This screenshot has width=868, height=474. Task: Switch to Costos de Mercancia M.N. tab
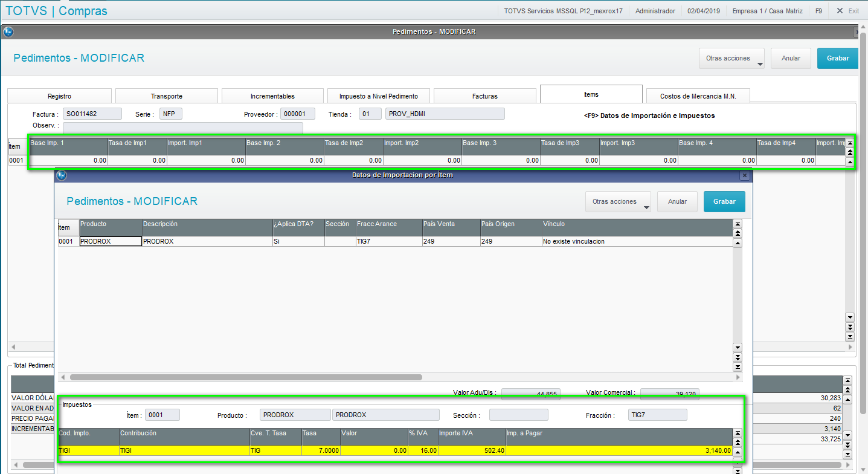pos(698,96)
